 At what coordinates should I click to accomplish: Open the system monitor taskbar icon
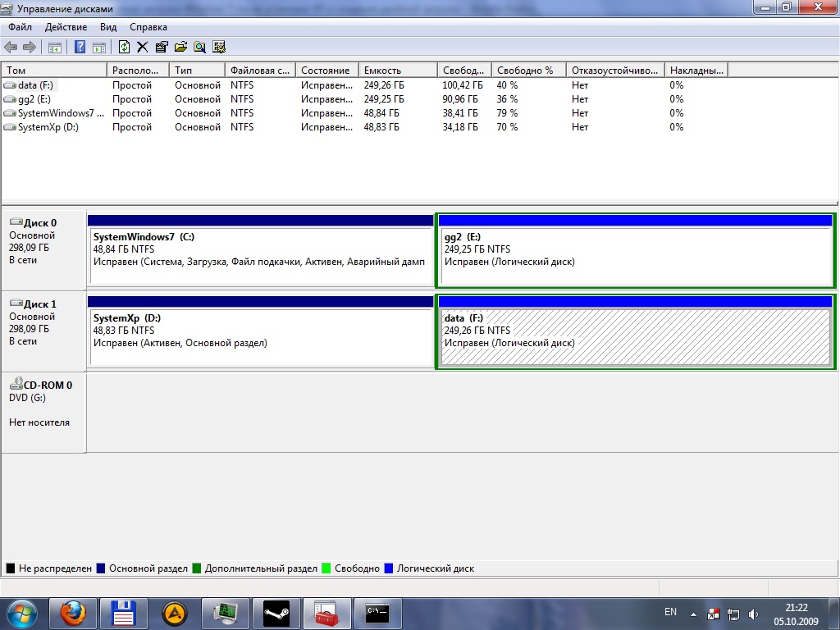click(x=226, y=614)
